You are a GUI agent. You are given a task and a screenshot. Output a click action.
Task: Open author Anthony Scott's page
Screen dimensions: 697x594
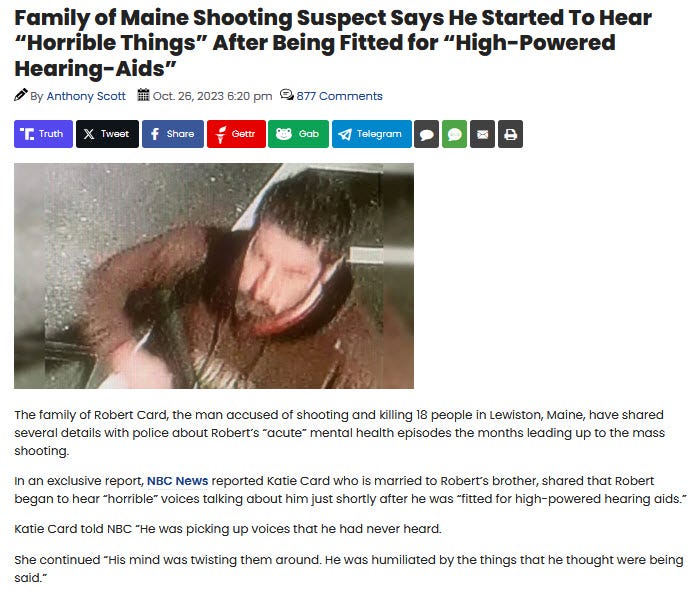click(86, 96)
